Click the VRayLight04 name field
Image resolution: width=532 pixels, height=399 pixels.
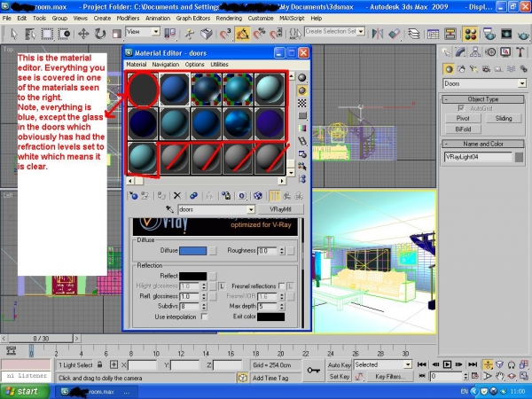[478, 157]
